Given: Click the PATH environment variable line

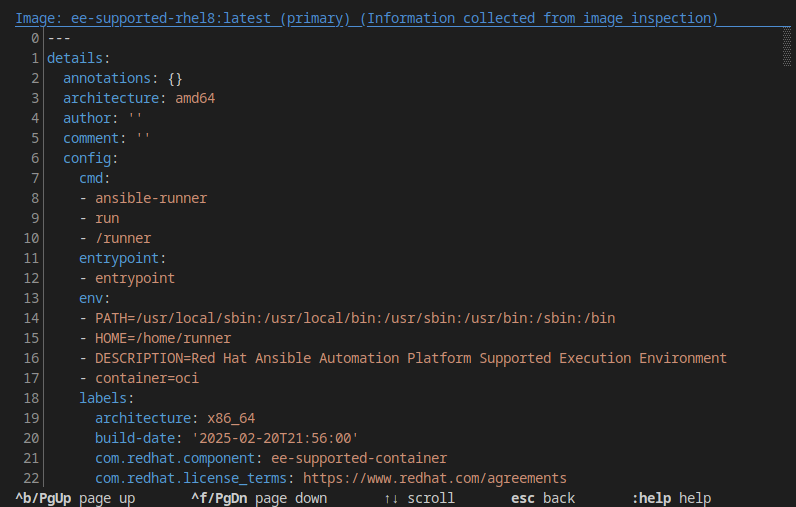Looking at the screenshot, I should click(x=355, y=318).
